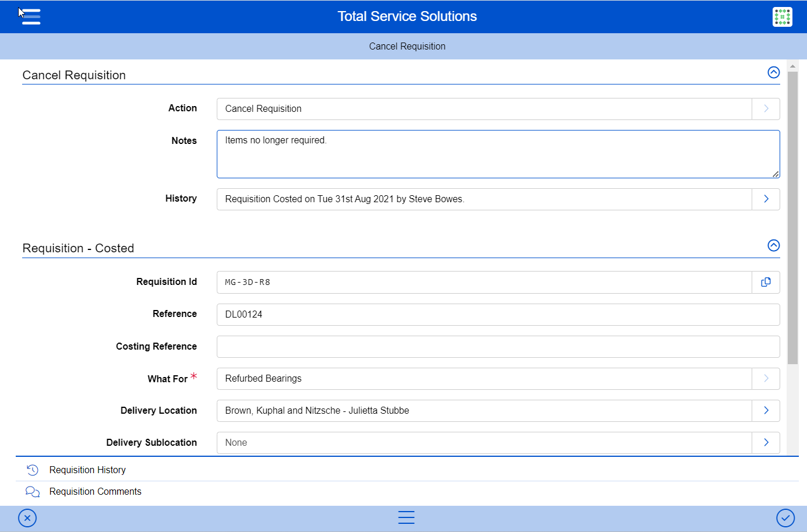Confirm with the bottom-right checkmark button

(x=785, y=518)
